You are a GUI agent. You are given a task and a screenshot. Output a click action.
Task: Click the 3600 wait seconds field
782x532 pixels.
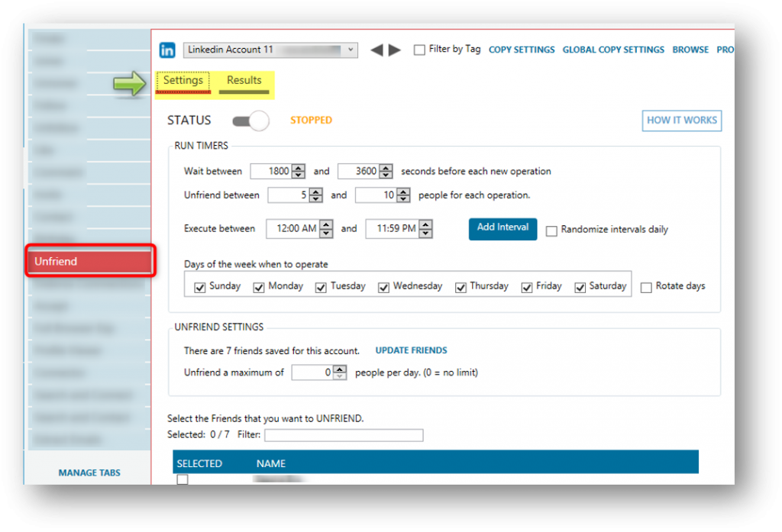[x=359, y=171]
